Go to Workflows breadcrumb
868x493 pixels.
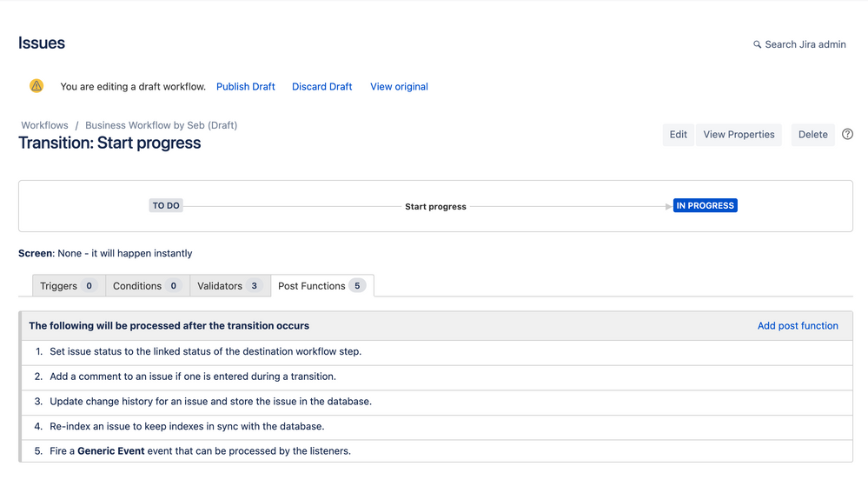click(x=44, y=125)
